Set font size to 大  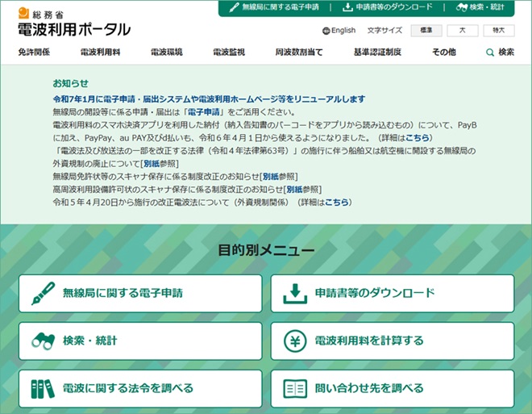click(463, 31)
